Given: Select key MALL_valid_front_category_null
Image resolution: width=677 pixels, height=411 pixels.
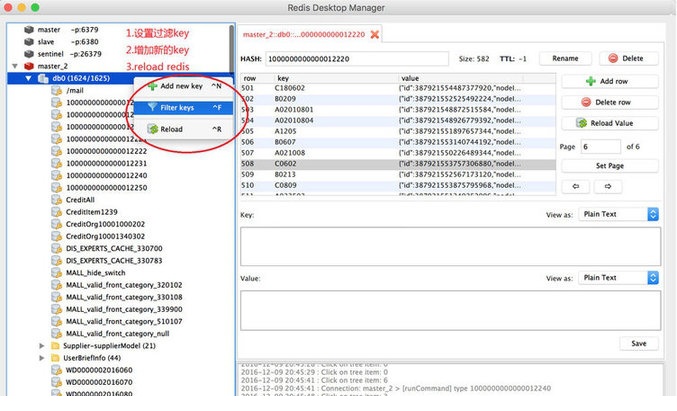Looking at the screenshot, I should point(117,334).
